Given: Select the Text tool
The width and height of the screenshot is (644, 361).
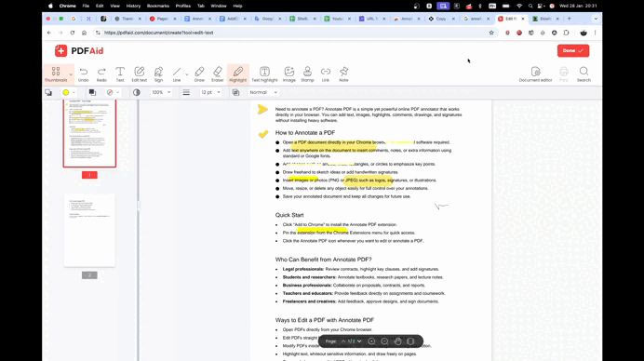Looking at the screenshot, I should 120,74.
